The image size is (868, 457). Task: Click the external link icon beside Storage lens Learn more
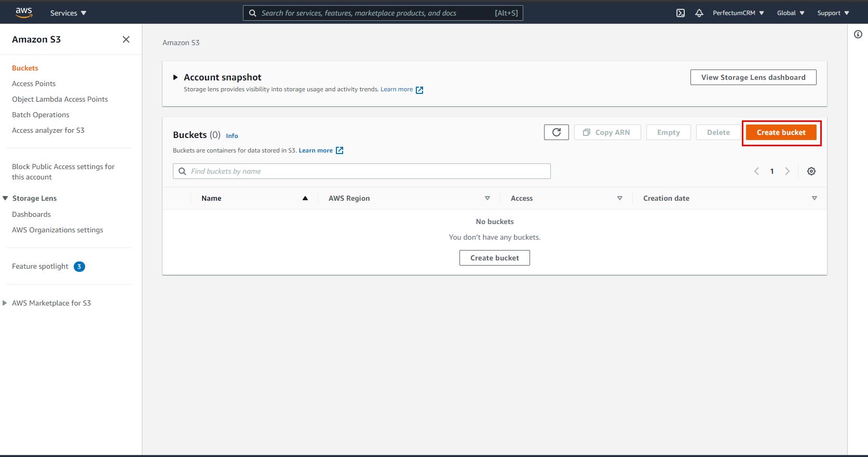click(419, 90)
